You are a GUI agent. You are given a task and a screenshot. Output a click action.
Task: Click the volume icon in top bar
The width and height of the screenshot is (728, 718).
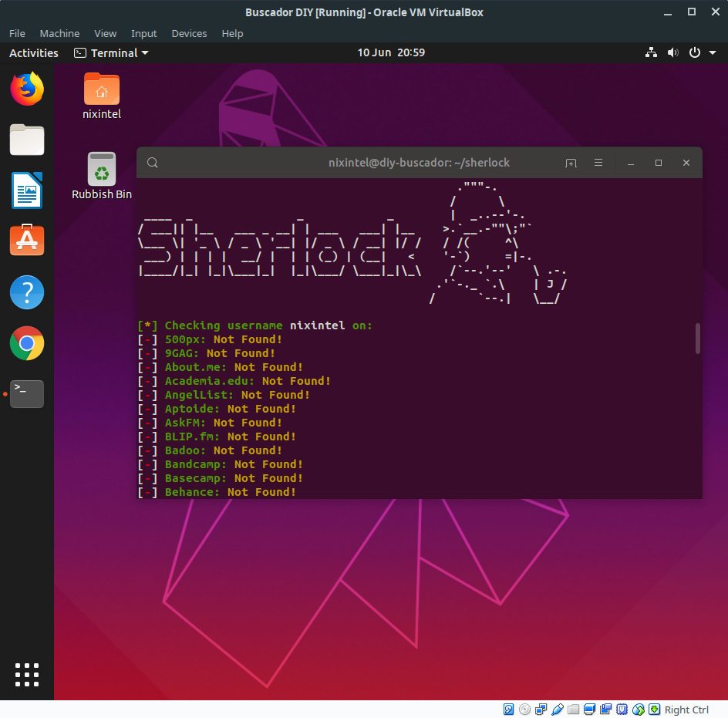(x=672, y=52)
